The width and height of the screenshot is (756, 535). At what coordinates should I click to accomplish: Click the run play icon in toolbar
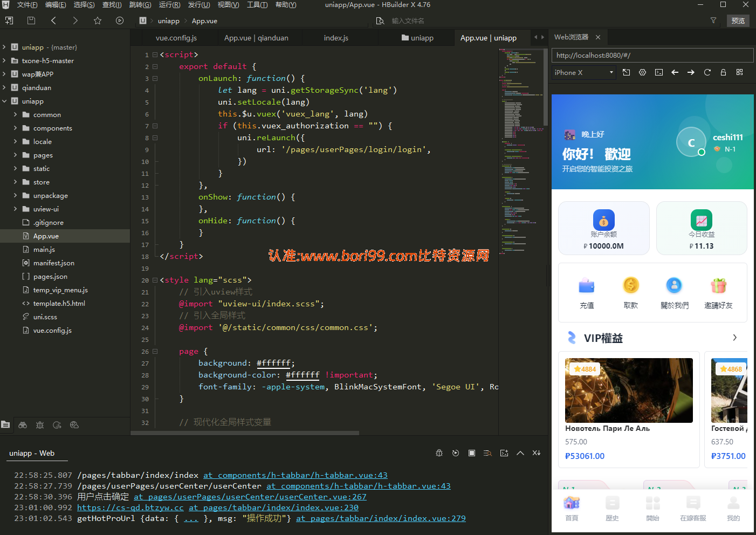pyautogui.click(x=120, y=20)
